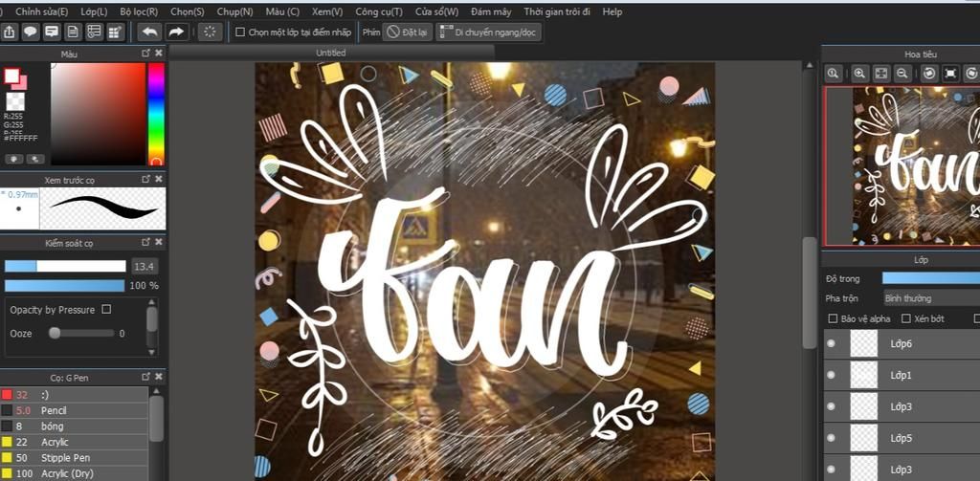Click the export/share icon in the toolbar
980x481 pixels.
coord(10,32)
